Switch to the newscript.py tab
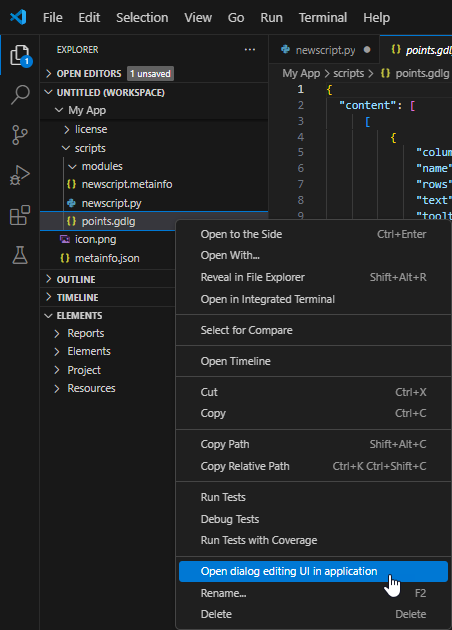452x630 pixels. coord(324,50)
